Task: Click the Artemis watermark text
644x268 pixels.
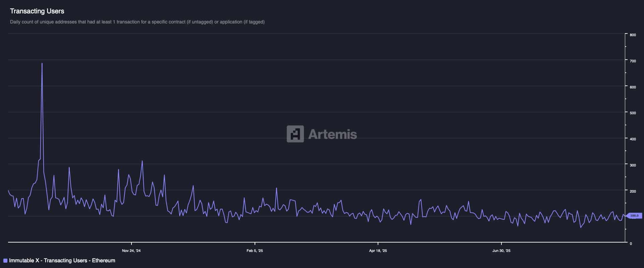Action: pos(332,134)
